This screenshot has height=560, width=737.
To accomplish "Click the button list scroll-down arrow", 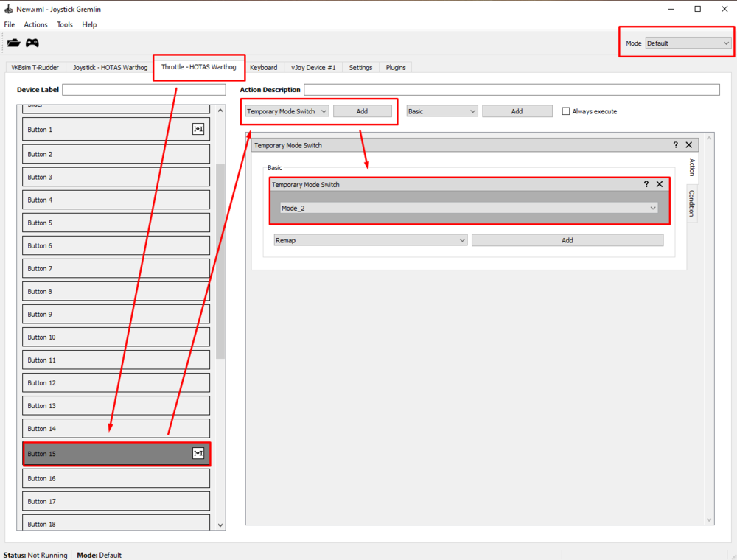I will click(x=220, y=525).
